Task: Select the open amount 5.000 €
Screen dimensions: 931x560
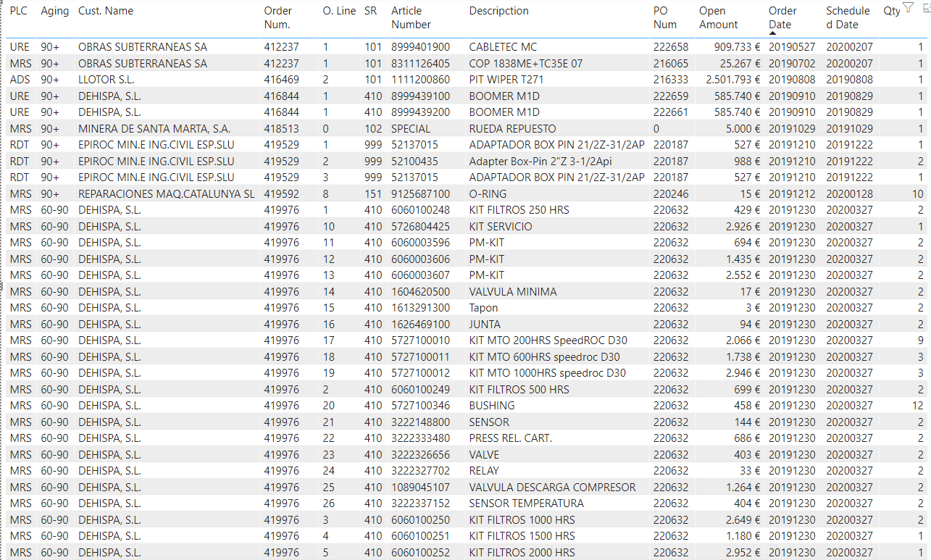Action: tap(743, 129)
